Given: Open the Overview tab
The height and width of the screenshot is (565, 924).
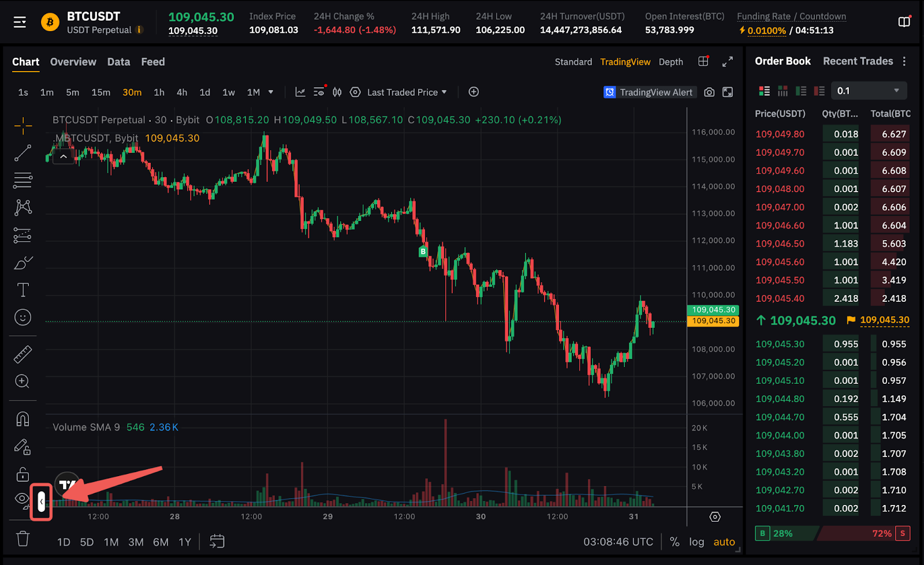Looking at the screenshot, I should point(73,62).
